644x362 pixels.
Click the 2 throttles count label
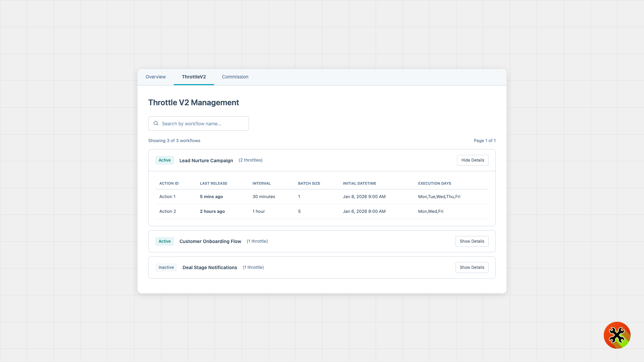coord(251,160)
